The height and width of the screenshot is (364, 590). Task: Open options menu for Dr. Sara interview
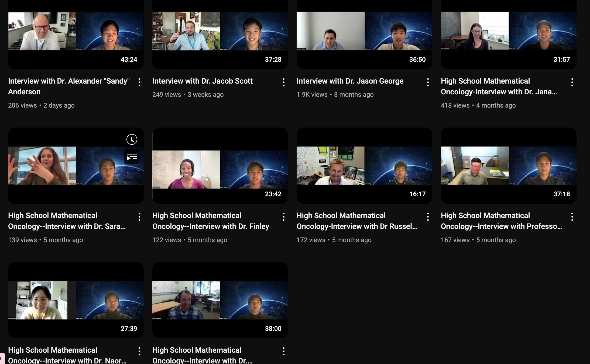point(139,217)
